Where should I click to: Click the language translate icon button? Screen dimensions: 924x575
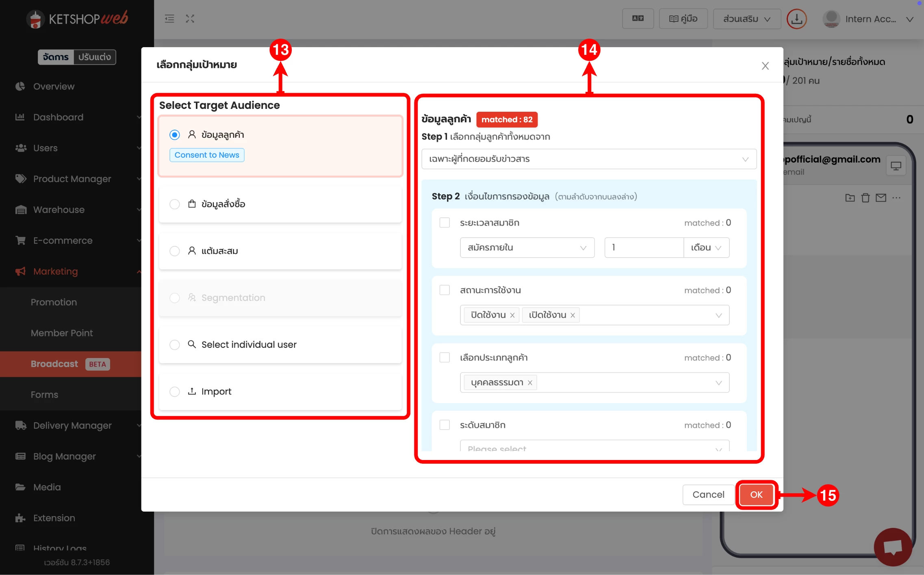[x=638, y=19]
